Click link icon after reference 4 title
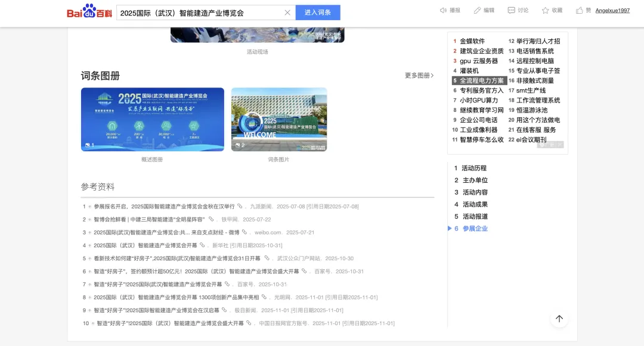This screenshot has height=346, width=644. pyautogui.click(x=202, y=245)
